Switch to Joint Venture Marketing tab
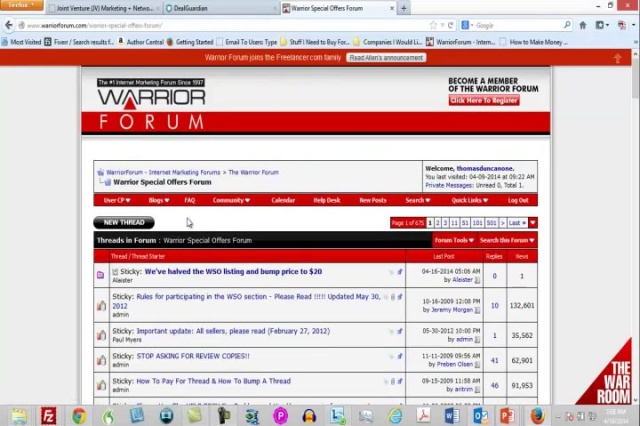The height and width of the screenshot is (426, 640). tap(104, 8)
